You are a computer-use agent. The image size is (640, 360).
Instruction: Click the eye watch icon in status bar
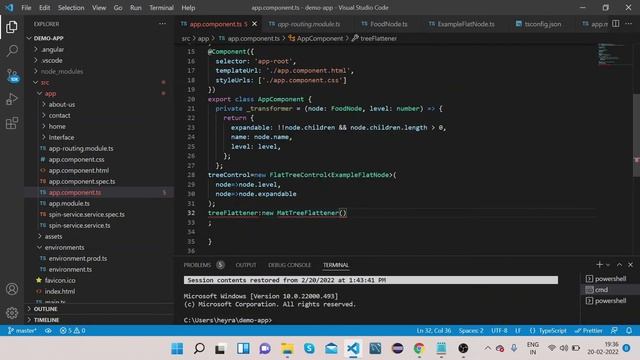coord(48,331)
